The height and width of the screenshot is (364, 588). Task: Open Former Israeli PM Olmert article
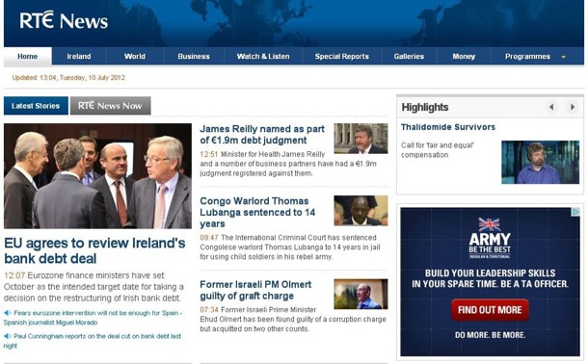point(255,290)
